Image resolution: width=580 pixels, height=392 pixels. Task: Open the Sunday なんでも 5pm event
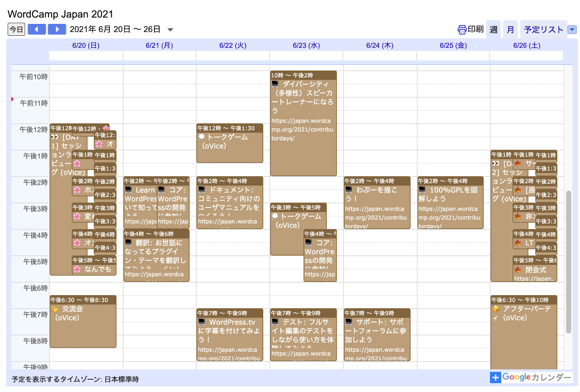[x=94, y=266]
